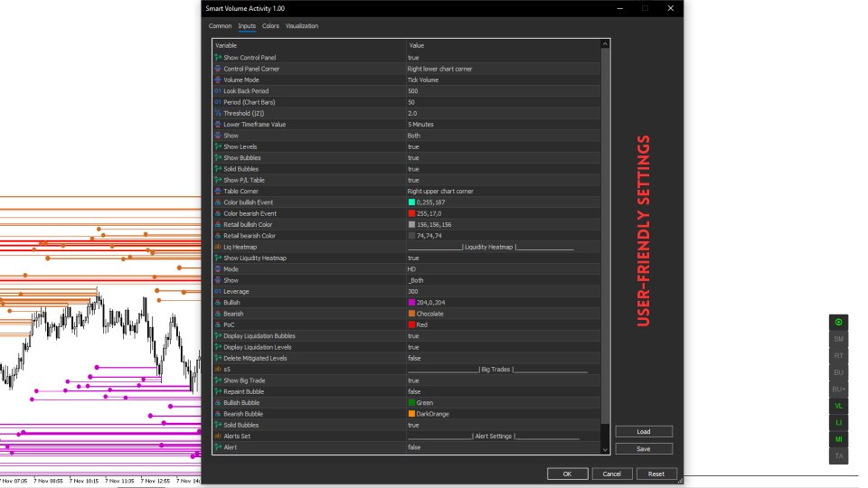Toggle Delete Mitigated Levels false value

(503, 358)
